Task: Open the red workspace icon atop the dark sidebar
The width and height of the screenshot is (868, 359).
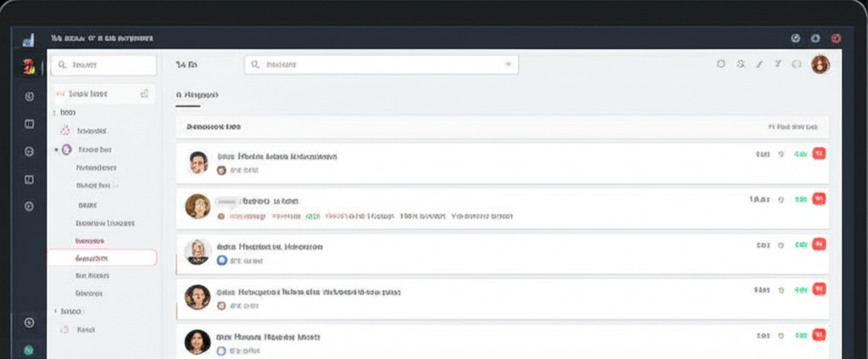Action: point(28,67)
